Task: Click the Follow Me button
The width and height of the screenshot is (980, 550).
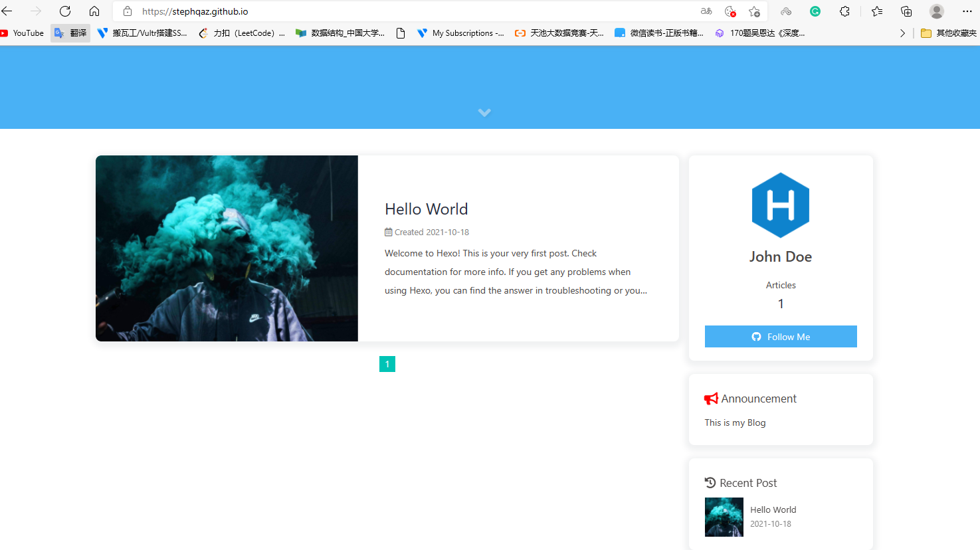Action: tap(781, 336)
